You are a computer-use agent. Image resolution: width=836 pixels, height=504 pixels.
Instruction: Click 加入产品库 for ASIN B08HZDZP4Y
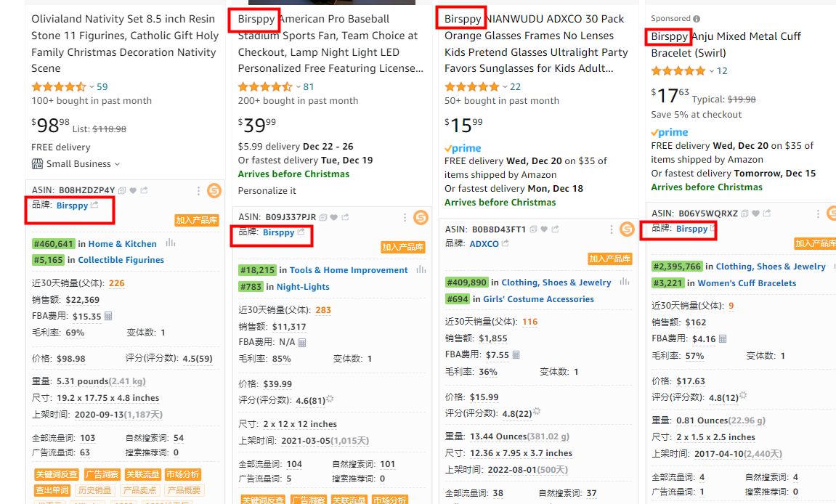pyautogui.click(x=197, y=220)
